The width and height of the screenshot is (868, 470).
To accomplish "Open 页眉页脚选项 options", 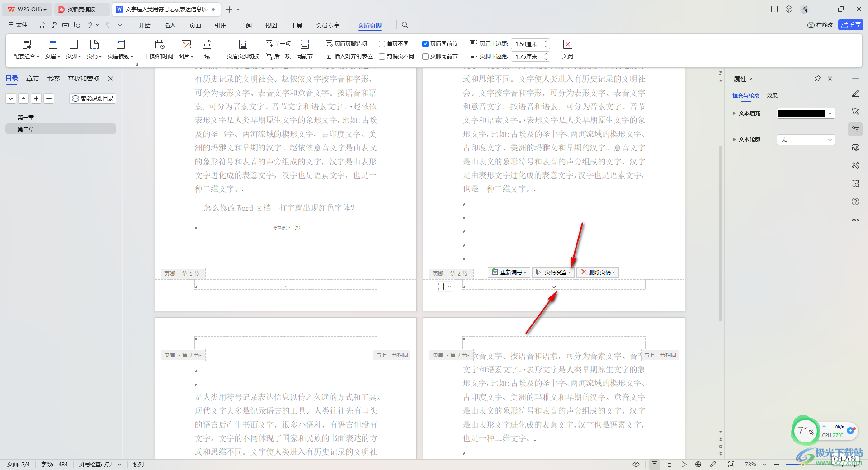I will 346,44.
